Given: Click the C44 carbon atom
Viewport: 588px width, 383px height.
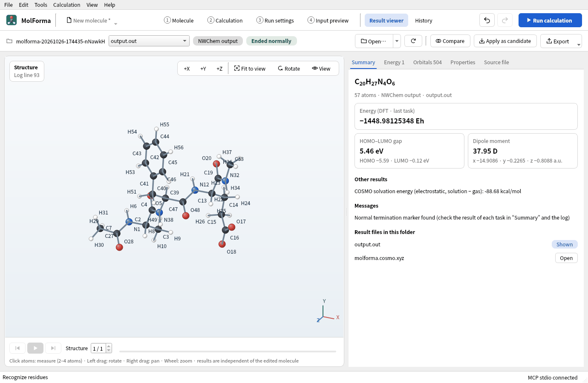Looking at the screenshot, I should 156,142.
